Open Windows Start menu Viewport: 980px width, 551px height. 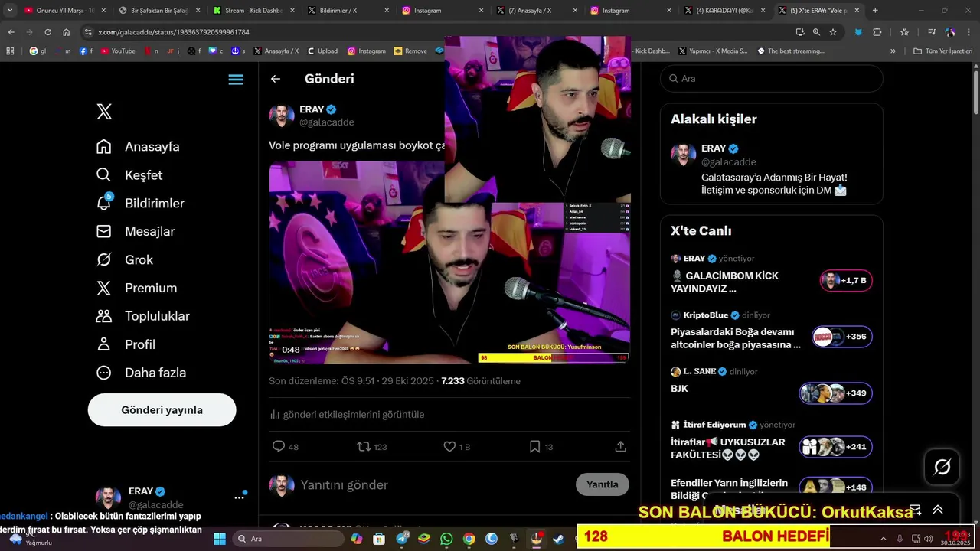tap(220, 539)
